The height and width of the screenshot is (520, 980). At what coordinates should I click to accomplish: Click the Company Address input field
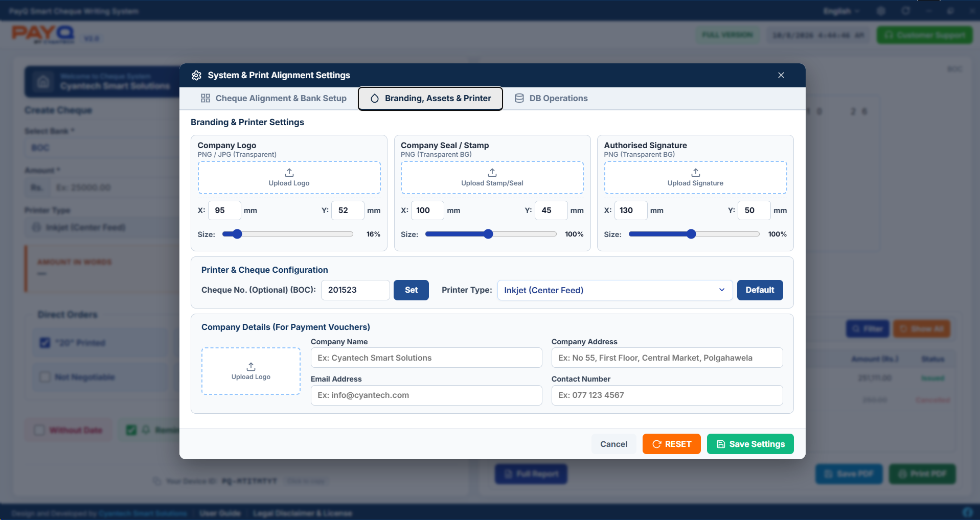[x=667, y=358]
